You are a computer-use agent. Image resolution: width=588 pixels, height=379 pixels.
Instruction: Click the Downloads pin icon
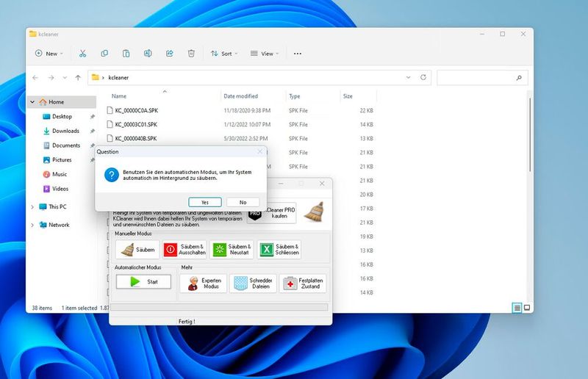tap(93, 131)
